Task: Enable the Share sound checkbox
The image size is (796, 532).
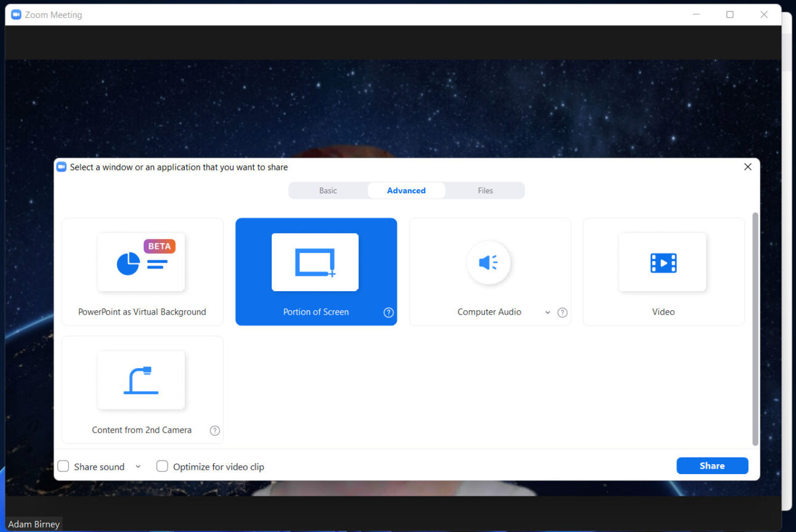Action: 63,466
